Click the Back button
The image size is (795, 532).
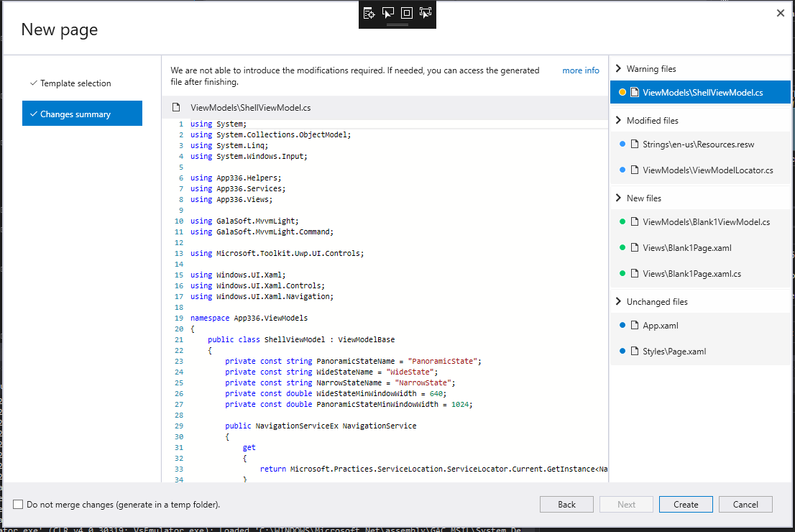pos(566,504)
